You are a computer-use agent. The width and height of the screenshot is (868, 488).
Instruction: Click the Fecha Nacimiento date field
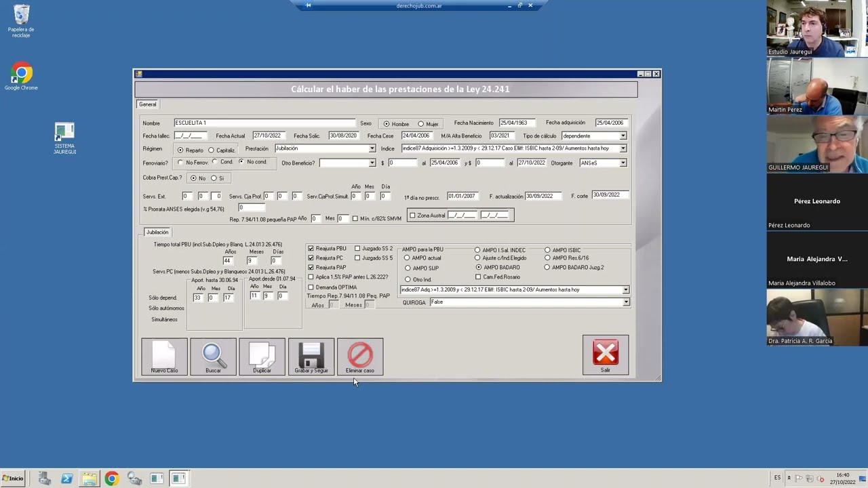(517, 123)
